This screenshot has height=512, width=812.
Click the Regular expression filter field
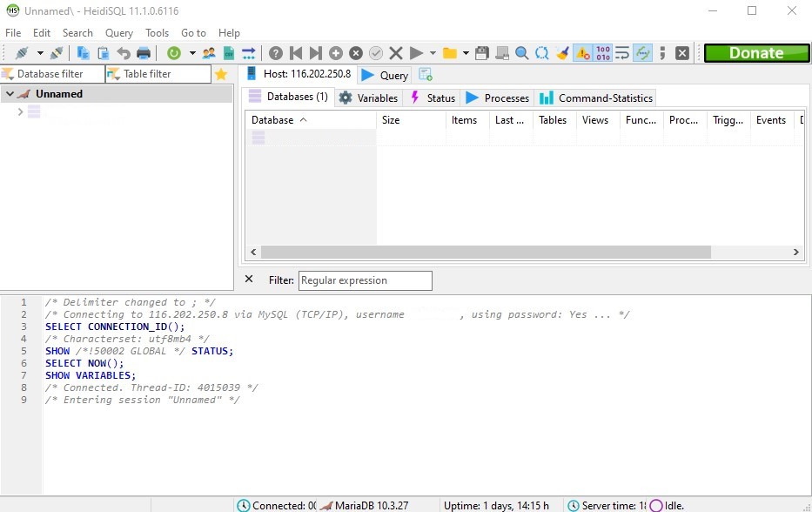(x=365, y=280)
